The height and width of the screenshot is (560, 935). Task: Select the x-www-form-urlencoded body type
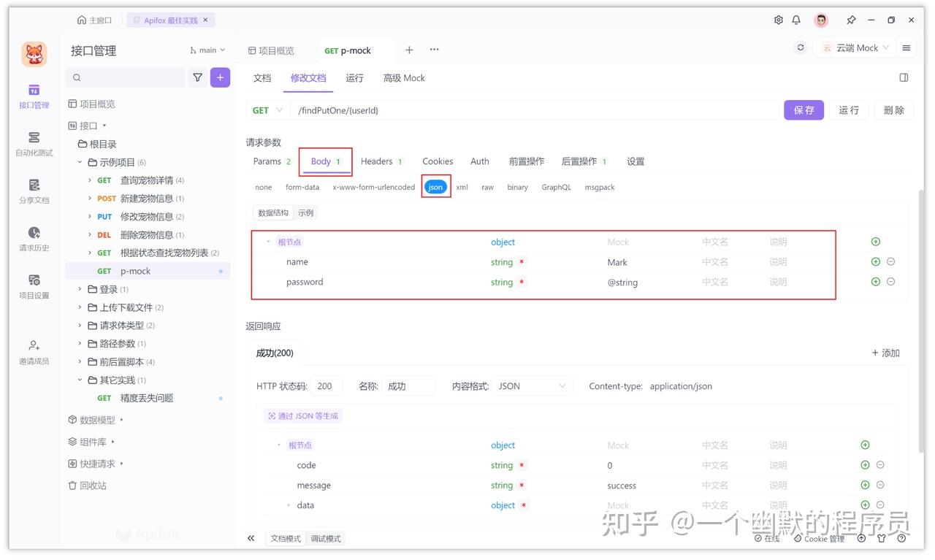(374, 188)
